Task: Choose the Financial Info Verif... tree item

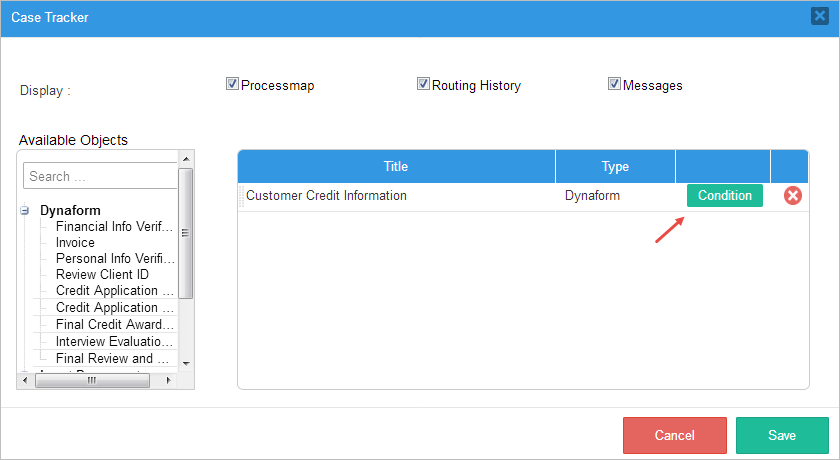Action: pos(115,227)
